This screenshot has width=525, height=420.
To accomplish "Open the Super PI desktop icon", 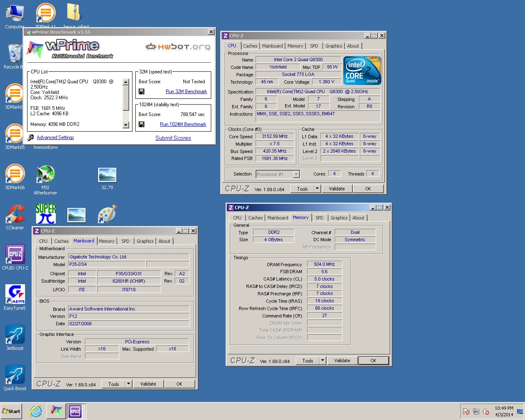I will (x=46, y=214).
